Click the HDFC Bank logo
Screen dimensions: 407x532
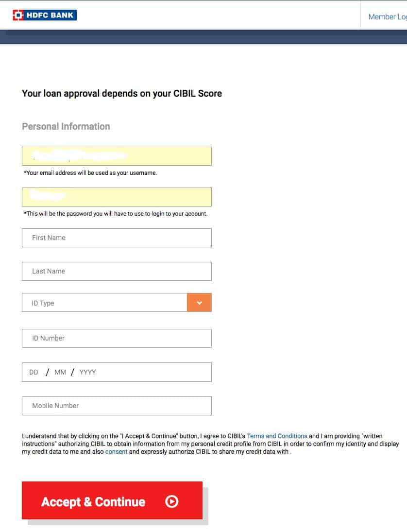45,15
